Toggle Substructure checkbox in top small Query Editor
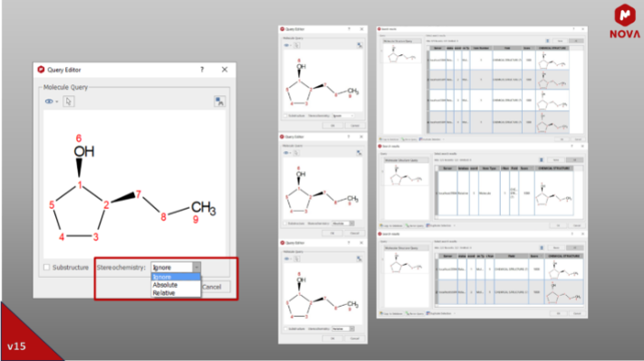 pos(285,116)
